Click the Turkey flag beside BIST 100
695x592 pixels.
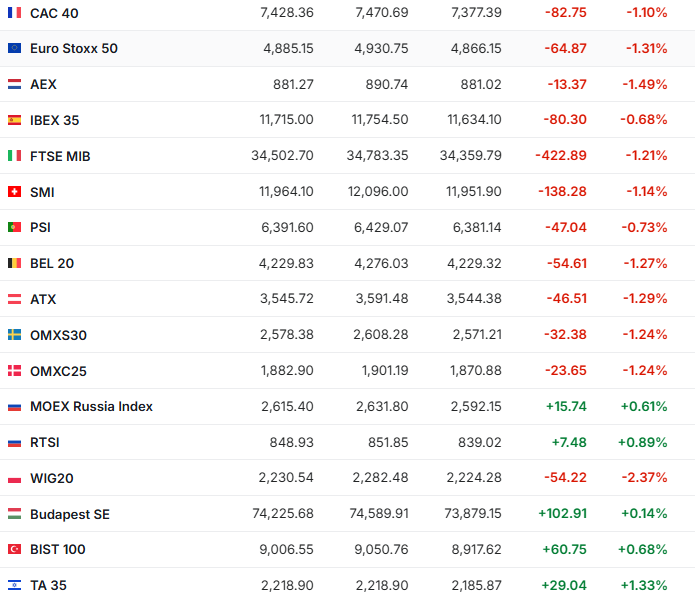point(14,549)
